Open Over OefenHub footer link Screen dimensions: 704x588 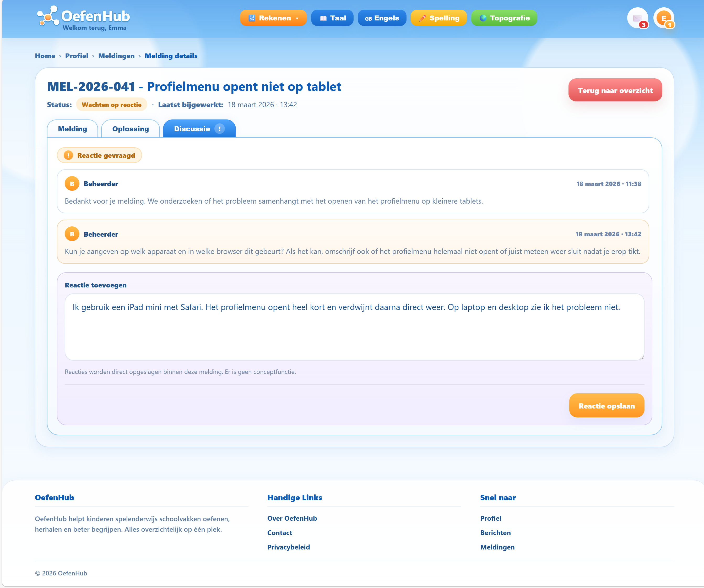[x=292, y=518]
